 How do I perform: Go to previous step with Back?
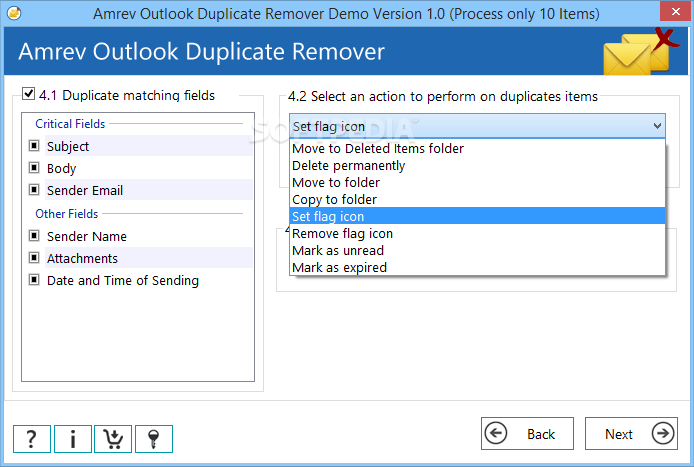(x=527, y=433)
